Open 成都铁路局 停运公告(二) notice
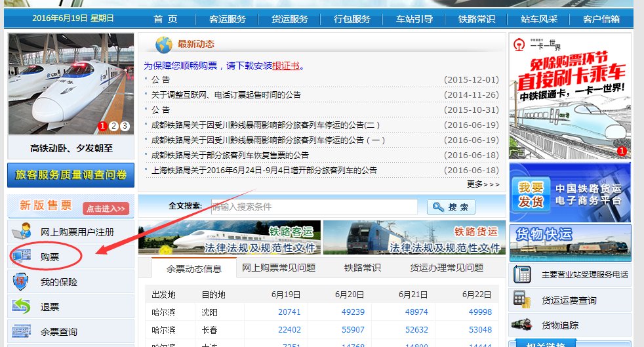 pyautogui.click(x=266, y=125)
